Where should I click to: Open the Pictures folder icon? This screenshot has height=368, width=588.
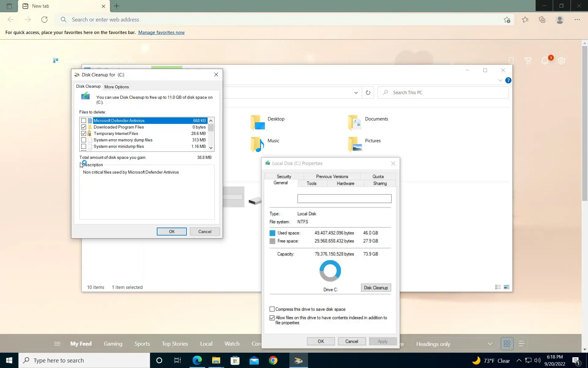(x=355, y=144)
